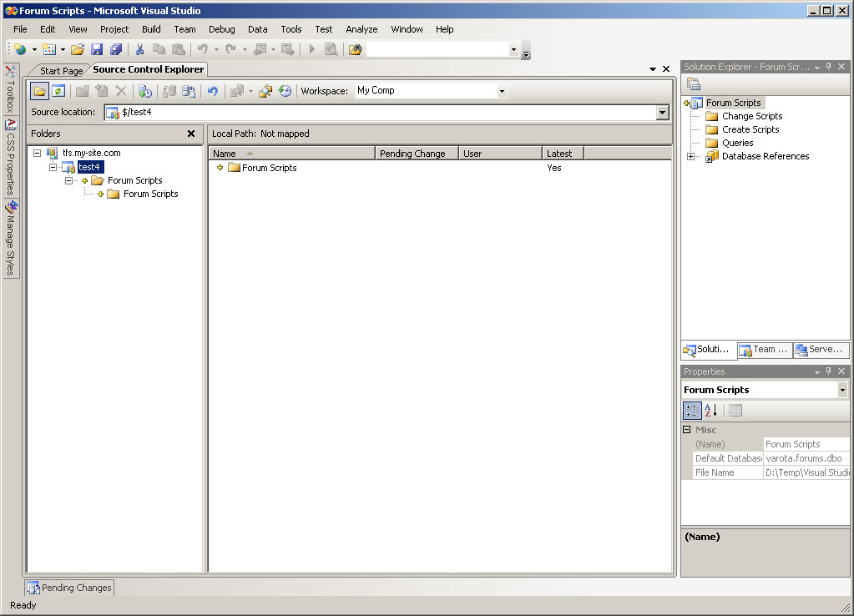Click the Get Latest Version icon
The width and height of the screenshot is (854, 616).
[x=145, y=91]
